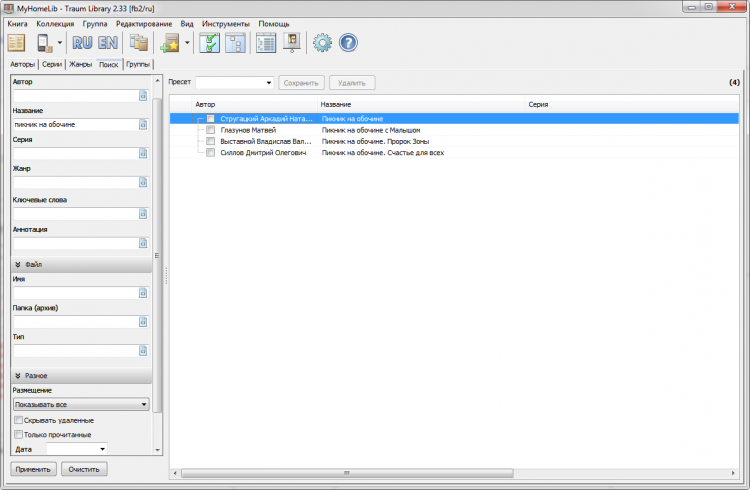
Task: Click the horizontal scrollbar thumb in results
Action: 347,473
